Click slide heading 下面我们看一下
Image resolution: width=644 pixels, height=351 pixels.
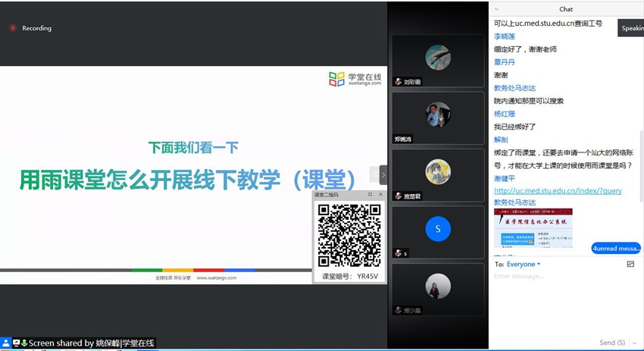(x=193, y=148)
